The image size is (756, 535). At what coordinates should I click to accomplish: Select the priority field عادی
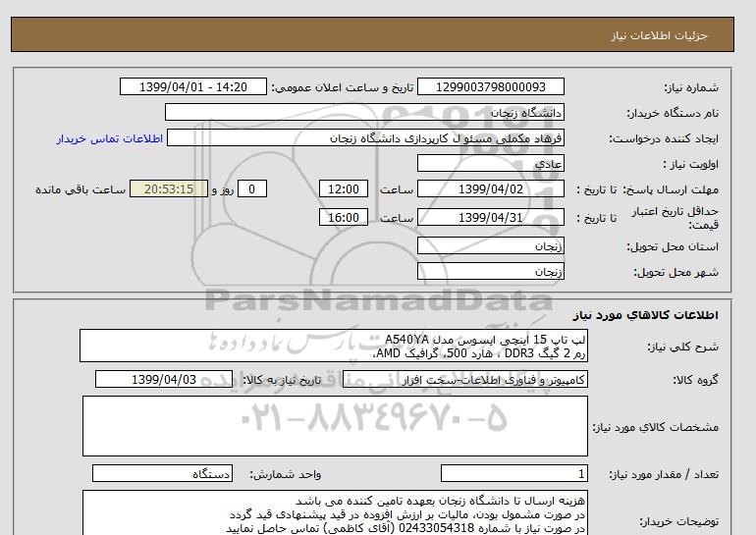coord(490,163)
